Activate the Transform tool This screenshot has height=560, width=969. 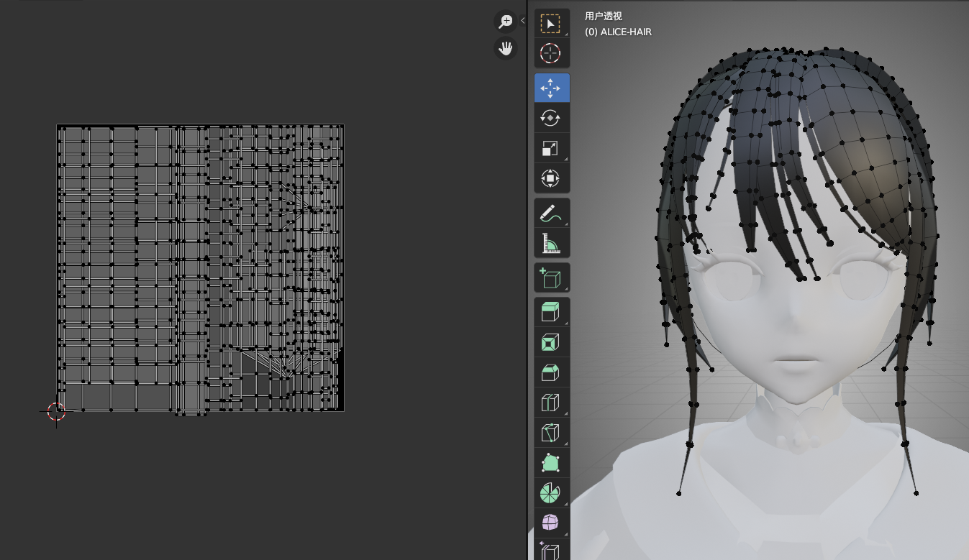tap(550, 178)
